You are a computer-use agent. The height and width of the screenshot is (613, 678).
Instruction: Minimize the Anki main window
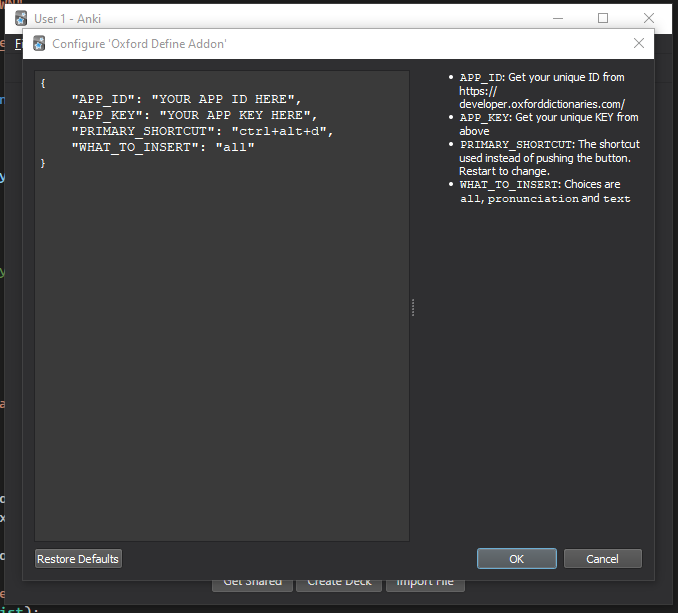click(x=557, y=18)
